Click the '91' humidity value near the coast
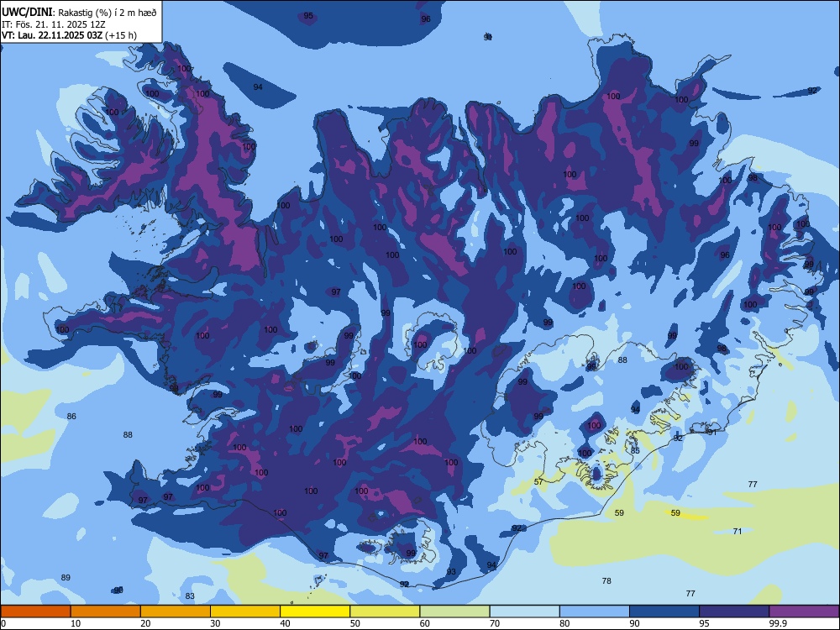 coord(712,432)
